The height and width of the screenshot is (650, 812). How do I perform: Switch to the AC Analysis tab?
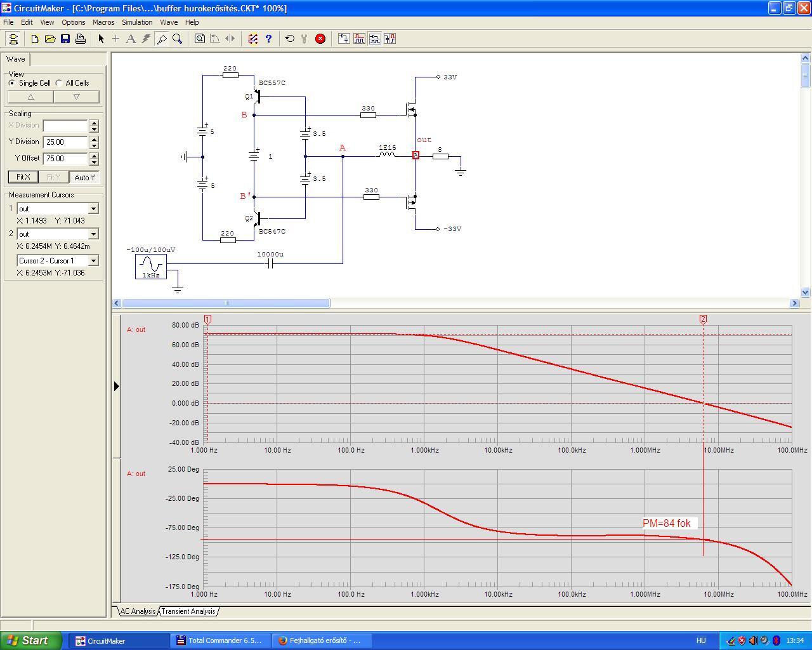[138, 611]
